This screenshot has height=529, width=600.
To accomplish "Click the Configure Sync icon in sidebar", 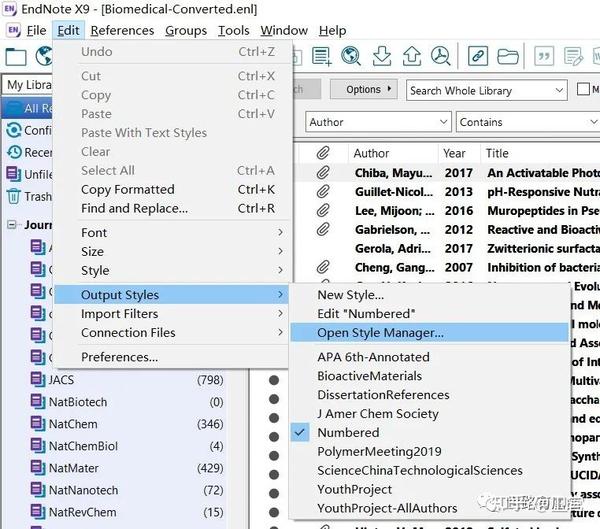I will point(14,130).
